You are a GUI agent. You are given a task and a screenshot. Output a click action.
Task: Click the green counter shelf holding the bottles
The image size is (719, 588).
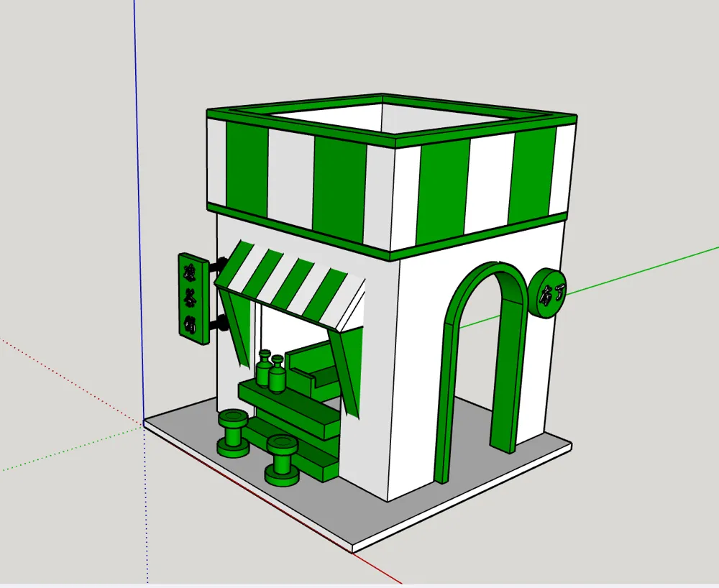(x=289, y=409)
